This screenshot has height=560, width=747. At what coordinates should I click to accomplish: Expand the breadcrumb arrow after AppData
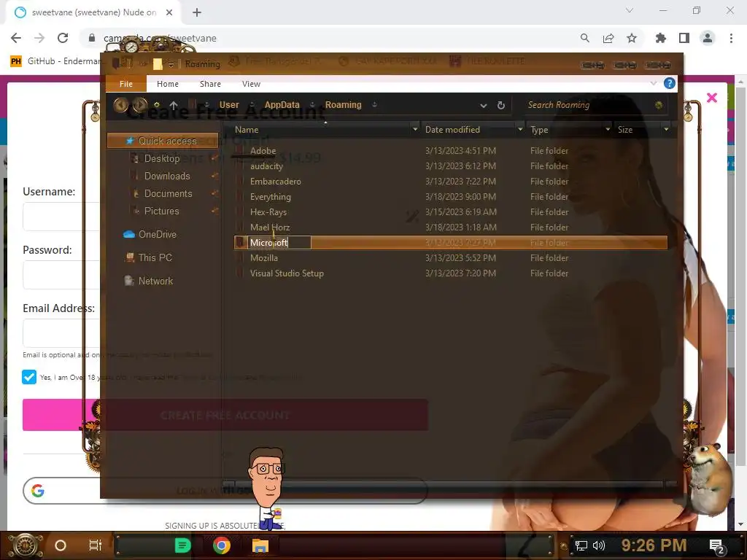coord(312,105)
